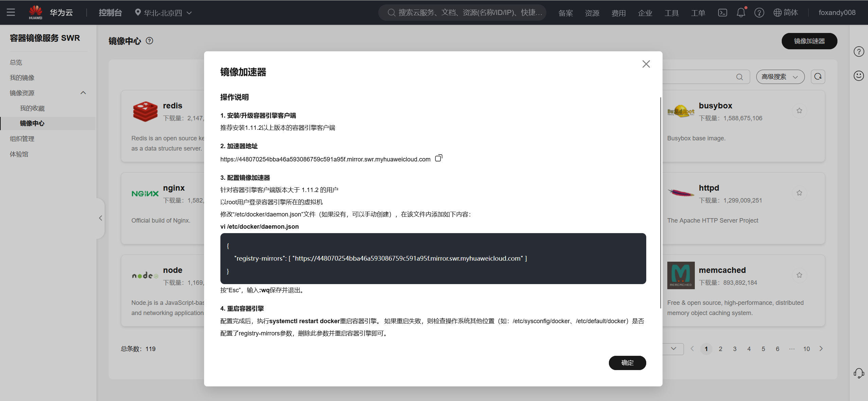
Task: Click the image search magnifier icon
Action: [x=740, y=77]
